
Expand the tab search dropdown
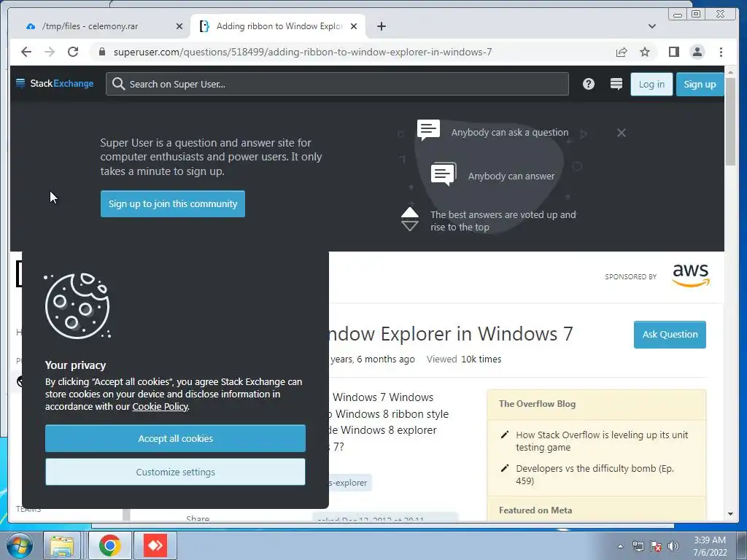pyautogui.click(x=652, y=26)
